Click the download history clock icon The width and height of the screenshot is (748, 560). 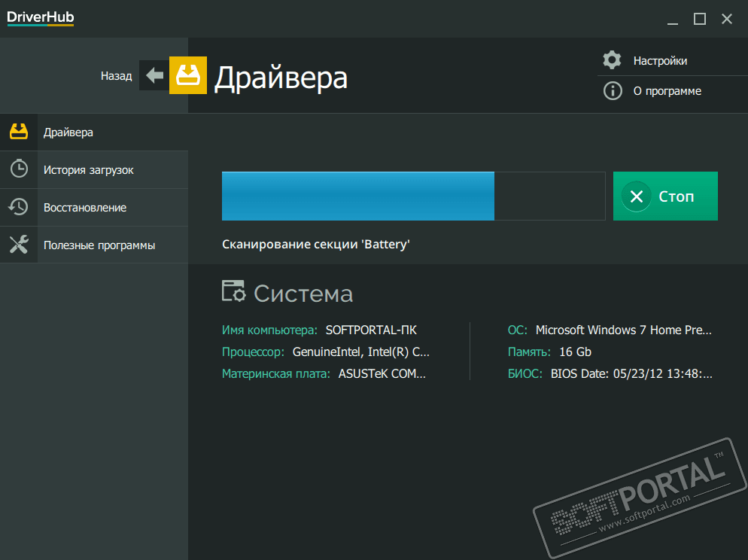click(19, 169)
